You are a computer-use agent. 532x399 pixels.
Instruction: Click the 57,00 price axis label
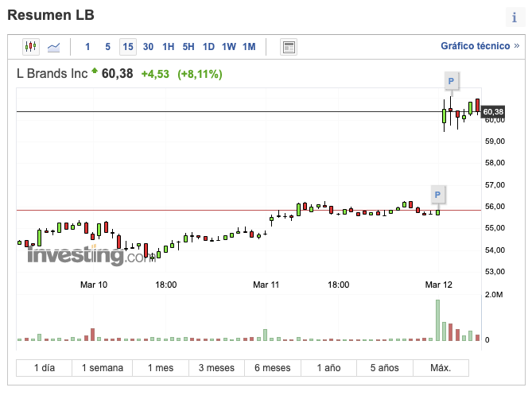click(x=495, y=185)
